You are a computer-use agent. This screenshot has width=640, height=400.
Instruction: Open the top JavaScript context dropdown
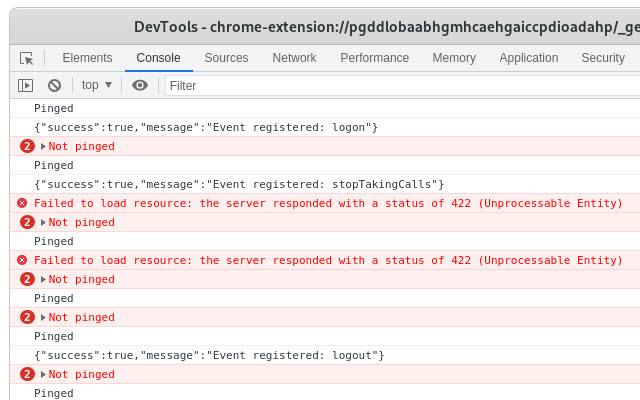97,85
